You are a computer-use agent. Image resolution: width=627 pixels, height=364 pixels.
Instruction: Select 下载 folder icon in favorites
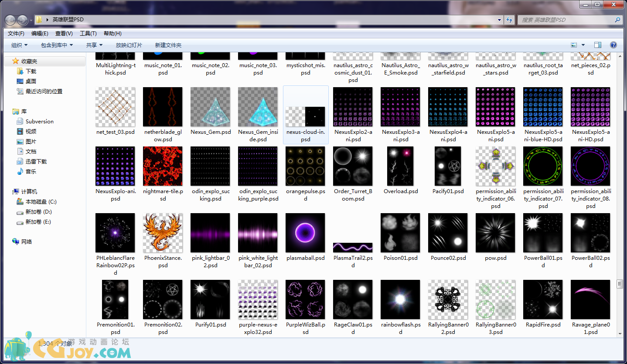[20, 71]
